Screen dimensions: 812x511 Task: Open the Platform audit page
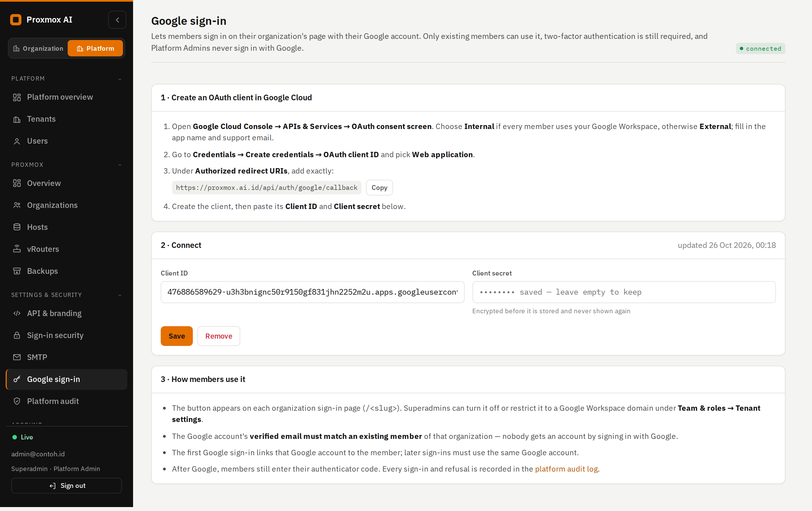(67, 401)
